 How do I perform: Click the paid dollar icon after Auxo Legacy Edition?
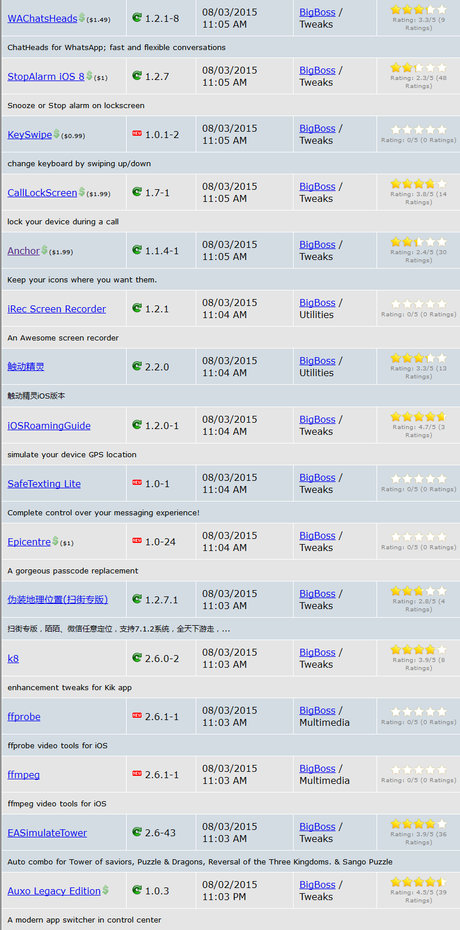coord(106,890)
